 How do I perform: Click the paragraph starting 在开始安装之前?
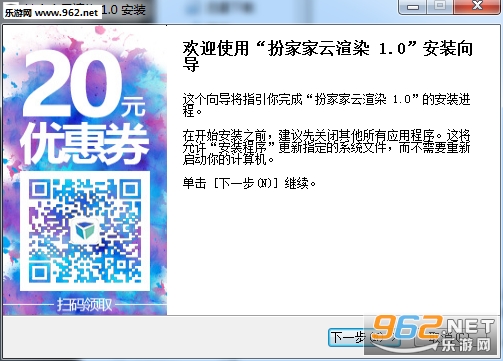(x=326, y=147)
